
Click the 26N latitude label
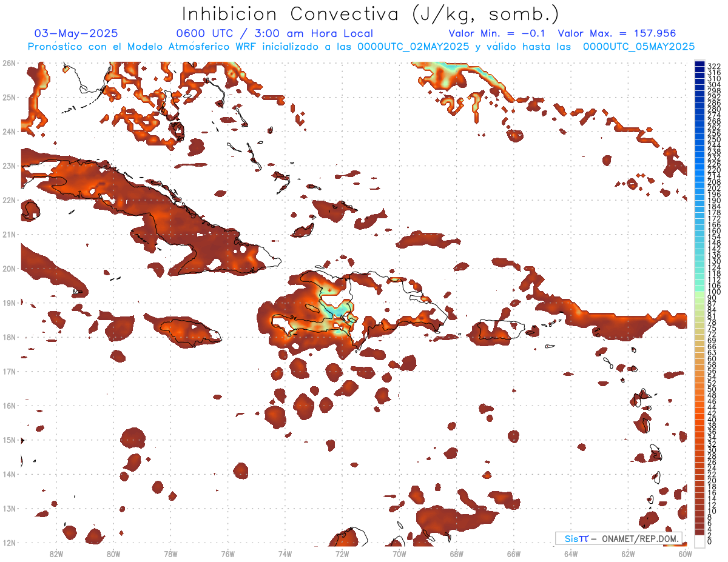(x=9, y=63)
